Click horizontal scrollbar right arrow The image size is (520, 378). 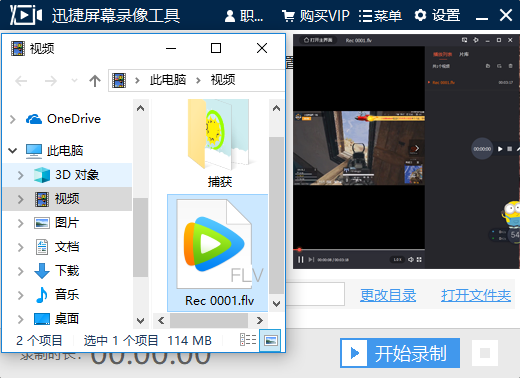(259, 321)
